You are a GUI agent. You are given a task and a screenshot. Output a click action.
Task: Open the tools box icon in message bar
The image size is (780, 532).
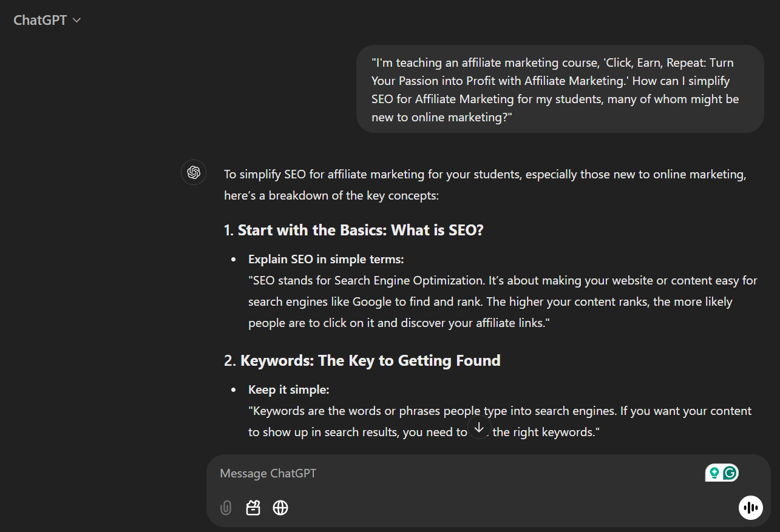click(253, 508)
